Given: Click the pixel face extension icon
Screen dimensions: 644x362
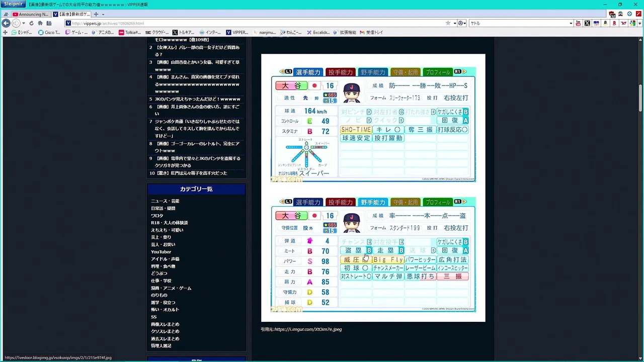Looking at the screenshot, I should (621, 14).
